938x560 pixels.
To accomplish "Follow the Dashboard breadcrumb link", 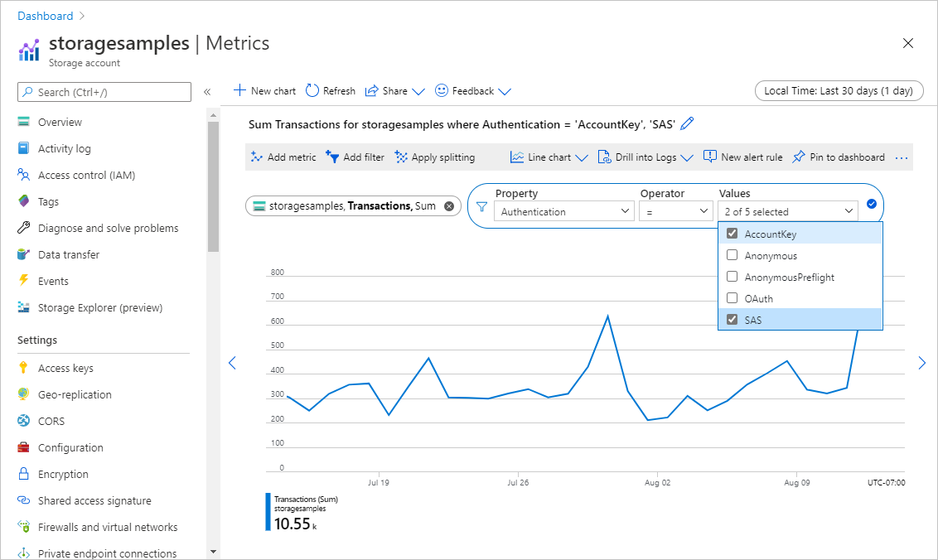I will coord(45,16).
